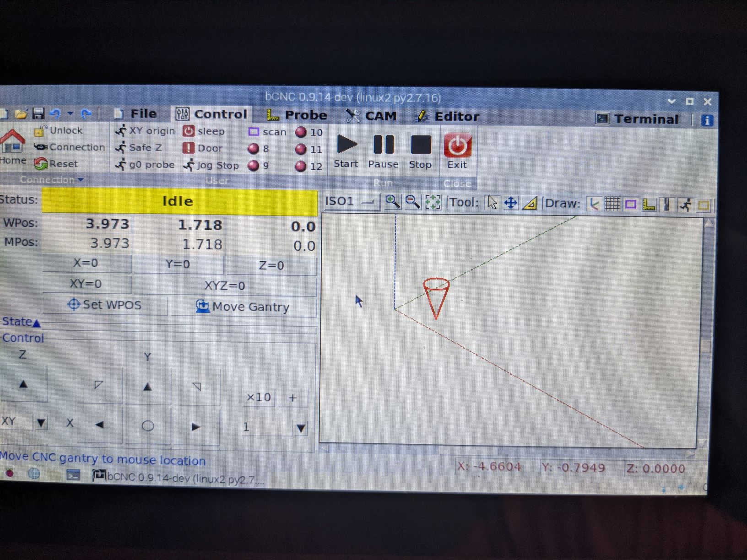
Task: Run the XY origin user command
Action: tap(145, 131)
